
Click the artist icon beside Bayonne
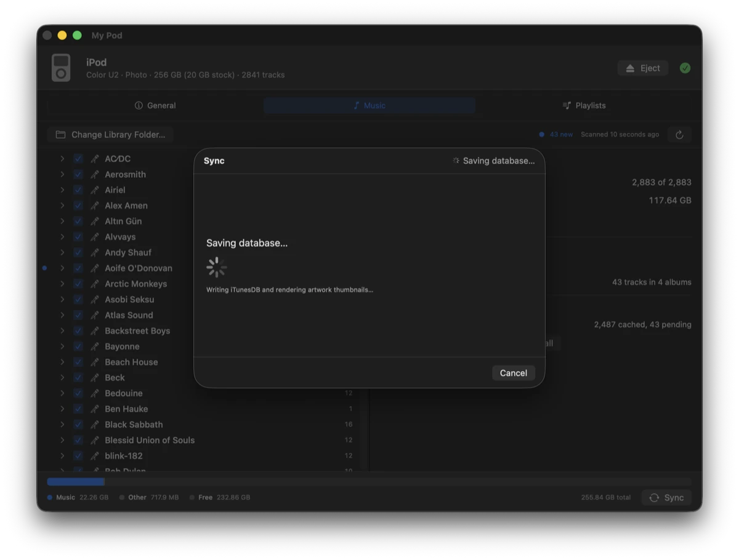(x=95, y=346)
